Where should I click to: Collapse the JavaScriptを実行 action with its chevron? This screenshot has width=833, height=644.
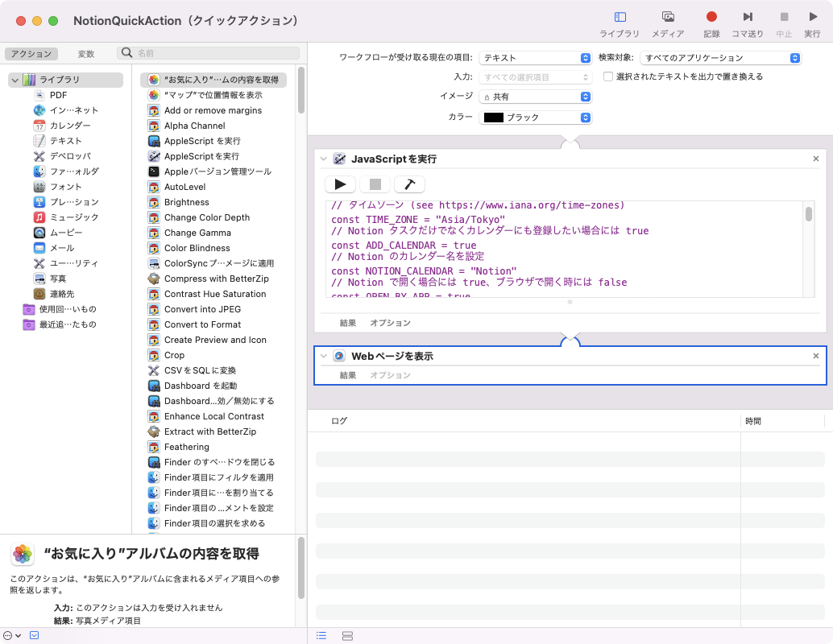324,159
